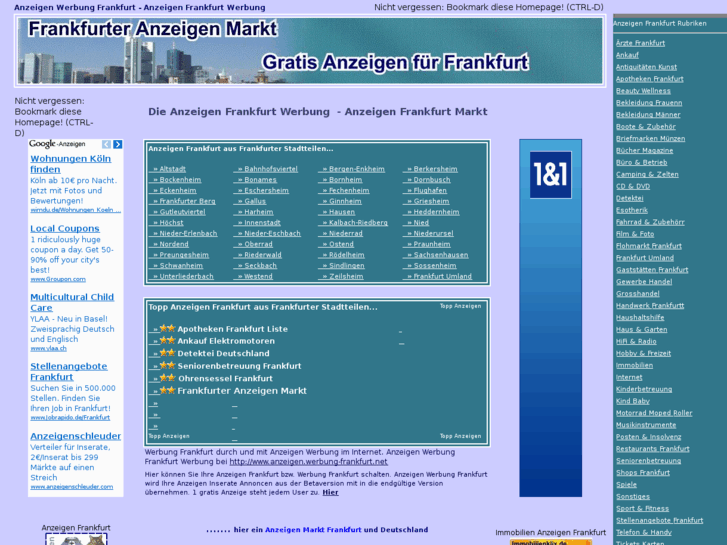Viewport: 727px width, 545px height.
Task: Open Restaurants Frankfurt category
Action: (x=652, y=449)
